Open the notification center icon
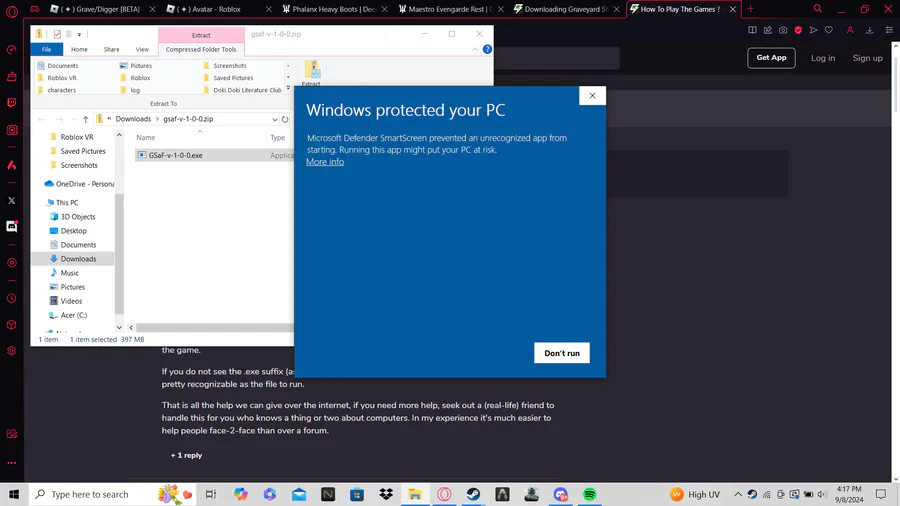The image size is (900, 506). 880,494
